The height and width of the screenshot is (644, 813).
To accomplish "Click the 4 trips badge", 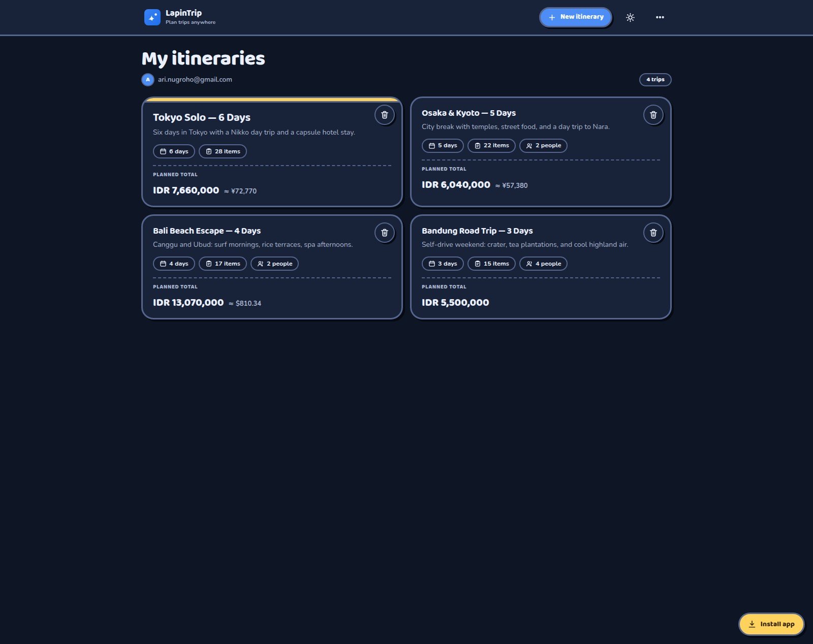I will [x=655, y=80].
